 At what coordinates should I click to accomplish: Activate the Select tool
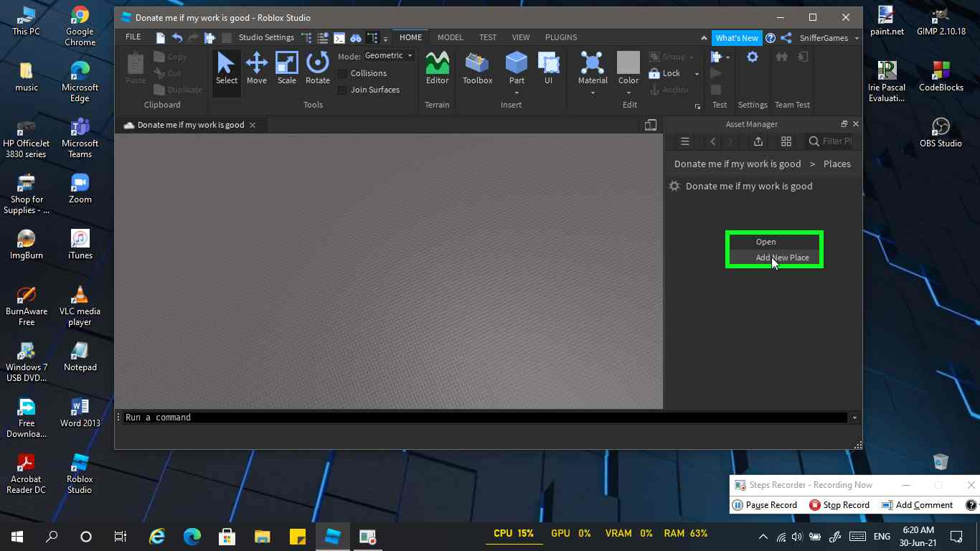226,68
